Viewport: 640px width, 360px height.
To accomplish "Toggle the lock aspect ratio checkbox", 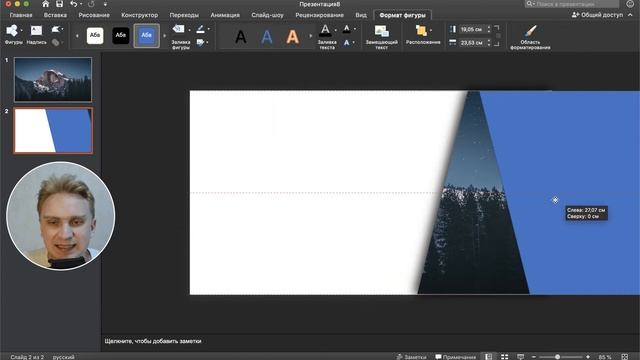I will (x=498, y=36).
